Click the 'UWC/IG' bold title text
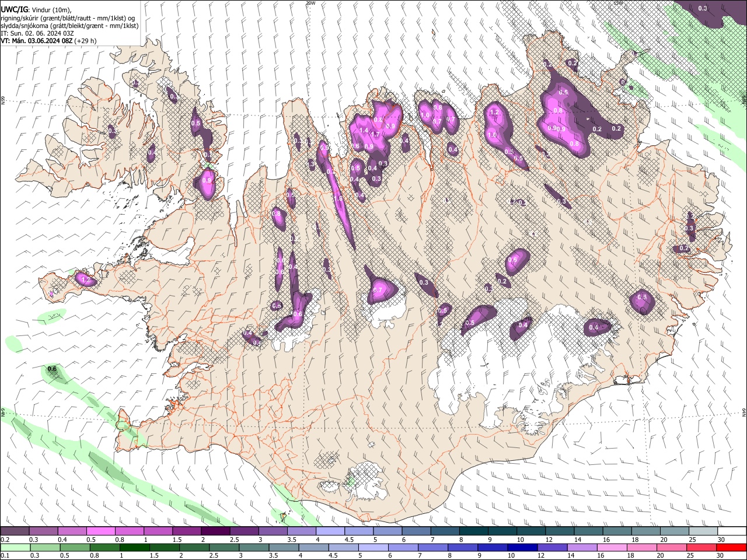Viewport: 747px width, 560px height. (x=14, y=9)
